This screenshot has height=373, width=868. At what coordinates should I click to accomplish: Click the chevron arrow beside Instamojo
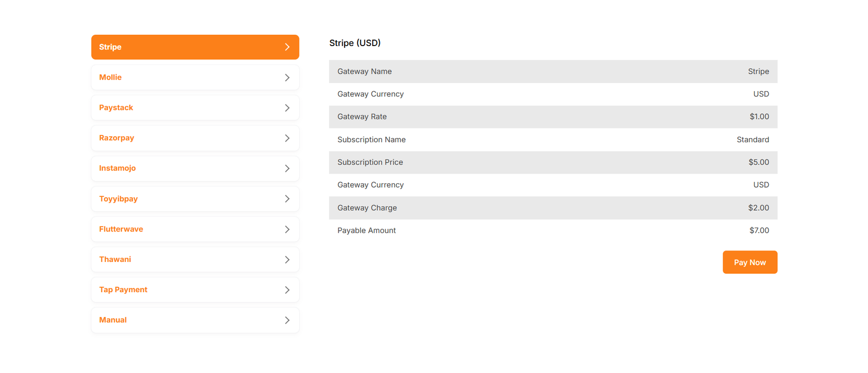(x=287, y=169)
